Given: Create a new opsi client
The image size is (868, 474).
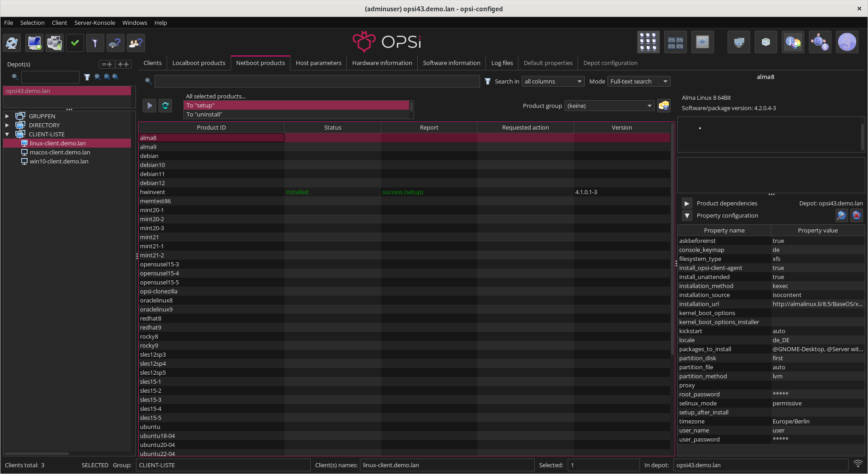Looking at the screenshot, I should [x=34, y=43].
